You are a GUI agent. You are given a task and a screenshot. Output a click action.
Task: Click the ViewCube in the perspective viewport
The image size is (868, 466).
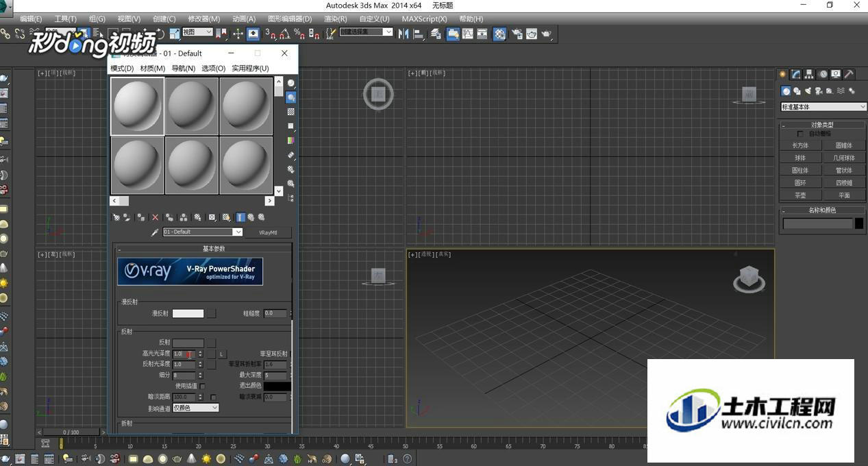click(x=749, y=279)
